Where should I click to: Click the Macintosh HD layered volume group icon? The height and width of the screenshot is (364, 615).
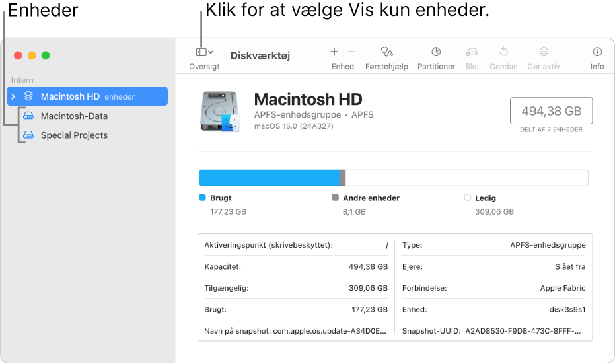coord(28,96)
